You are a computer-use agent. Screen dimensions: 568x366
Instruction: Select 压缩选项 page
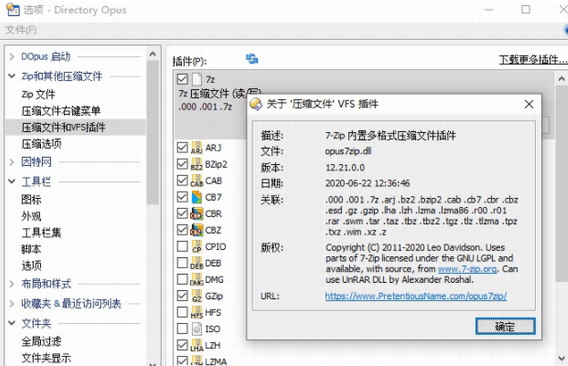[41, 144]
